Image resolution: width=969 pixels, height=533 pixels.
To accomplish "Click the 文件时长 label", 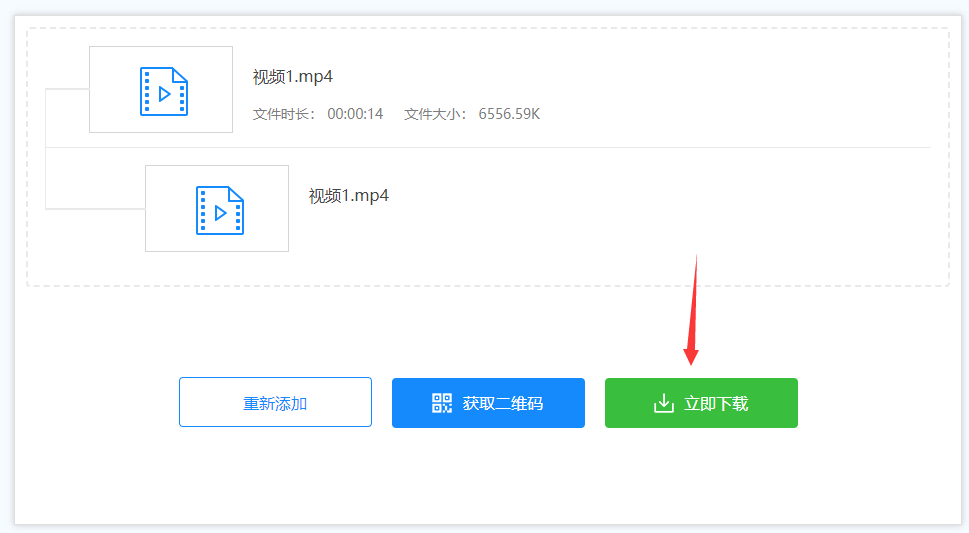I will click(284, 114).
